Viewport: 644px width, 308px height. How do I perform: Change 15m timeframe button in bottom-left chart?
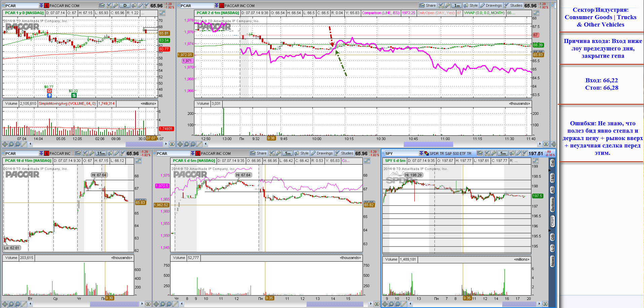[x=101, y=153]
